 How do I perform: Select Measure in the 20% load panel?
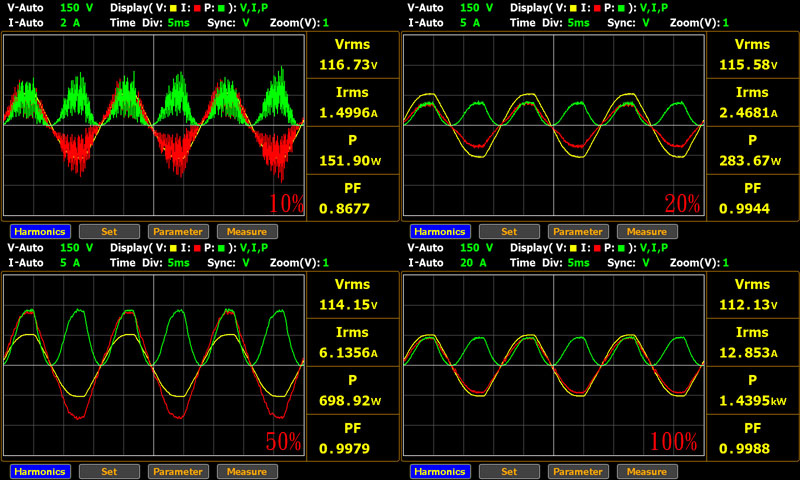coord(647,232)
